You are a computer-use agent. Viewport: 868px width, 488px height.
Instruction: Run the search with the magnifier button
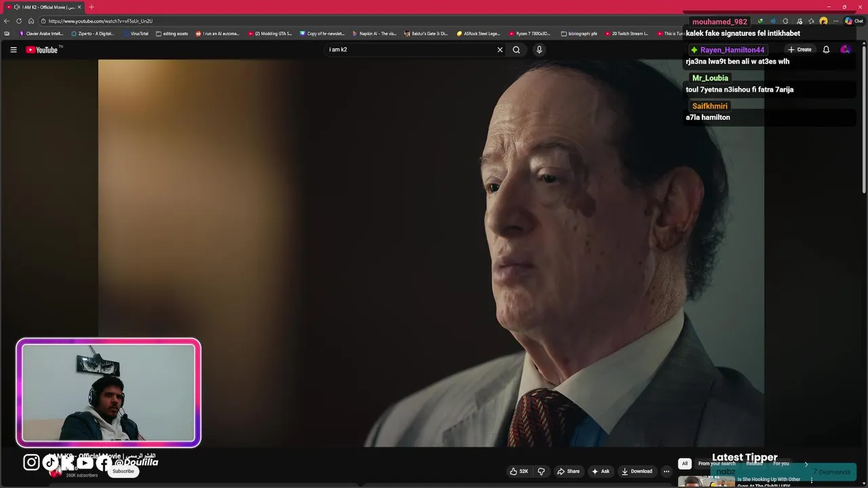pos(516,49)
